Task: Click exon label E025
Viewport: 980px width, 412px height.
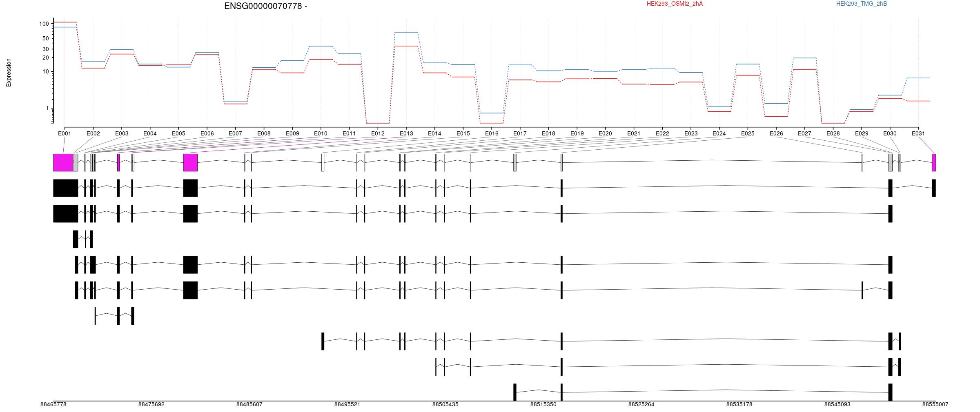Action: click(x=748, y=133)
